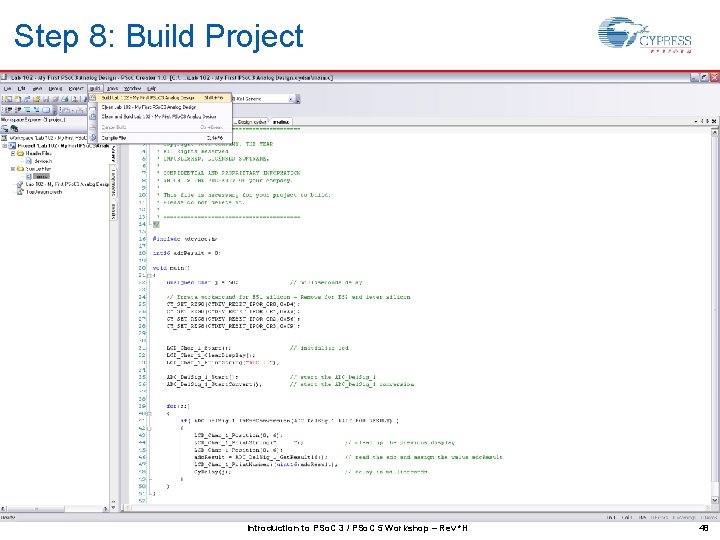
Task: Click the build icon beside Build Lab 102
Action: point(93,98)
